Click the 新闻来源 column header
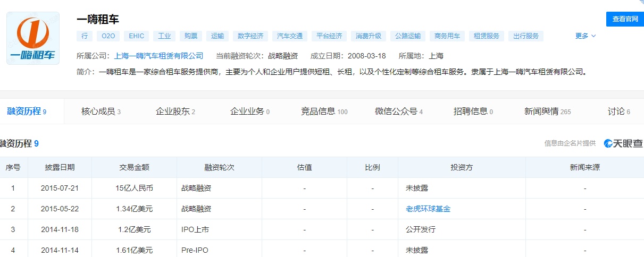 click(x=585, y=167)
